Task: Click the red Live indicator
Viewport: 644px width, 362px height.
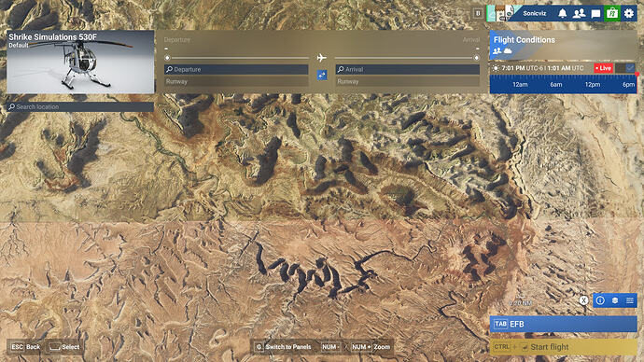Action: tap(603, 68)
